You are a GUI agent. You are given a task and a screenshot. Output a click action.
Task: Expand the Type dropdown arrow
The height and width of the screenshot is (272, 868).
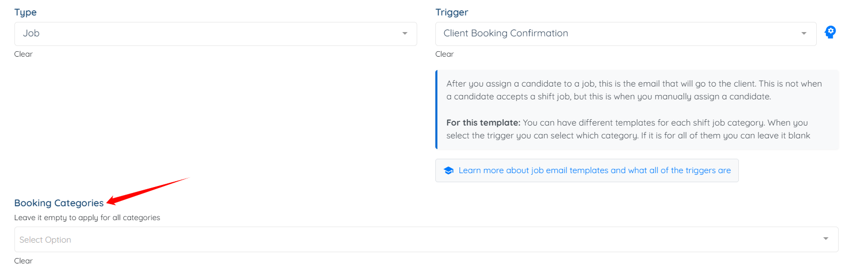pyautogui.click(x=405, y=34)
